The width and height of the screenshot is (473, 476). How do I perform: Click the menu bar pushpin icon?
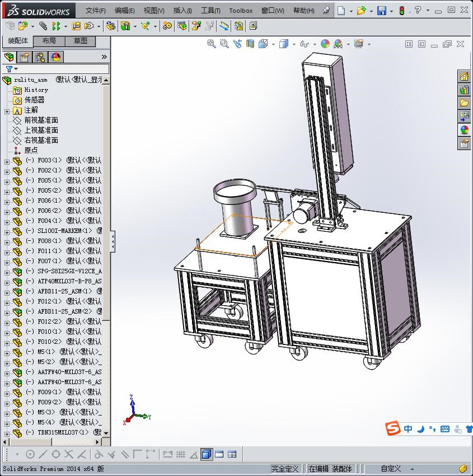pyautogui.click(x=326, y=10)
